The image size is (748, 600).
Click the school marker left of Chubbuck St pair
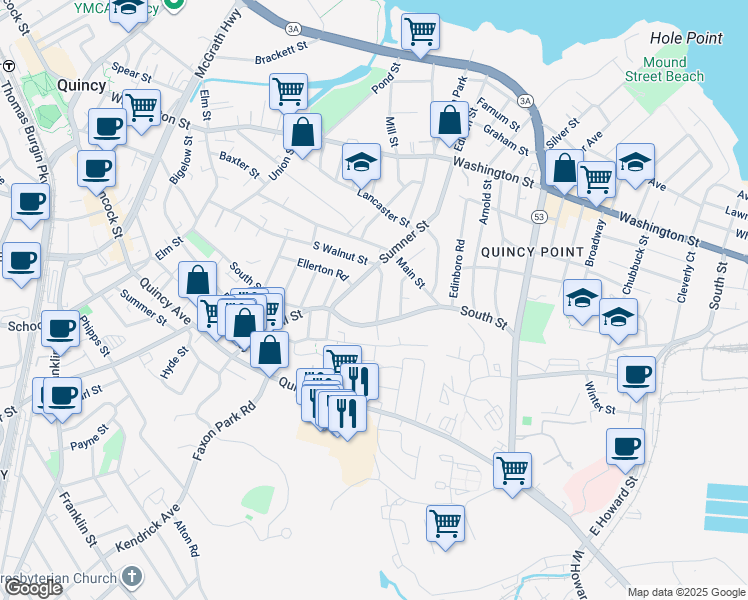(582, 298)
